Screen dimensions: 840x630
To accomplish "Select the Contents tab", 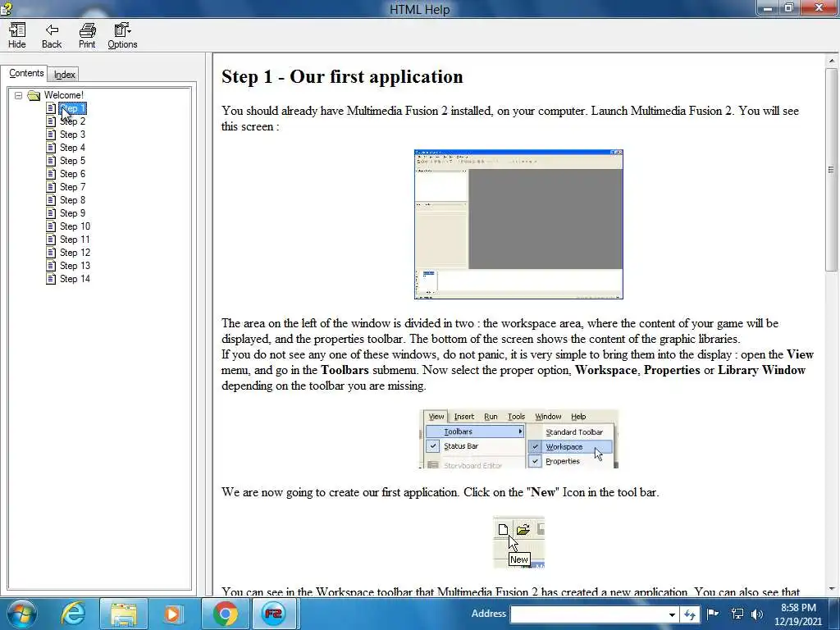I will [26, 73].
